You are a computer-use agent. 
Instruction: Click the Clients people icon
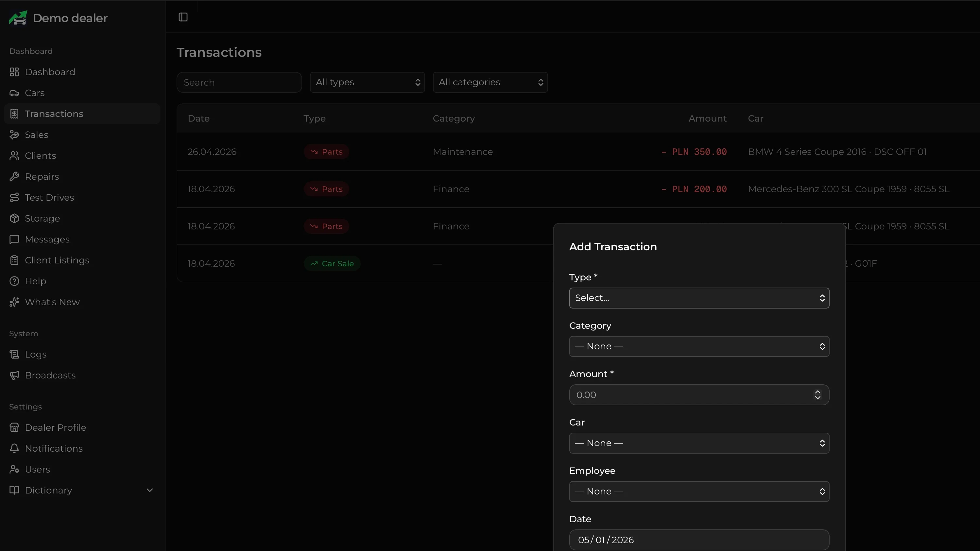click(14, 156)
